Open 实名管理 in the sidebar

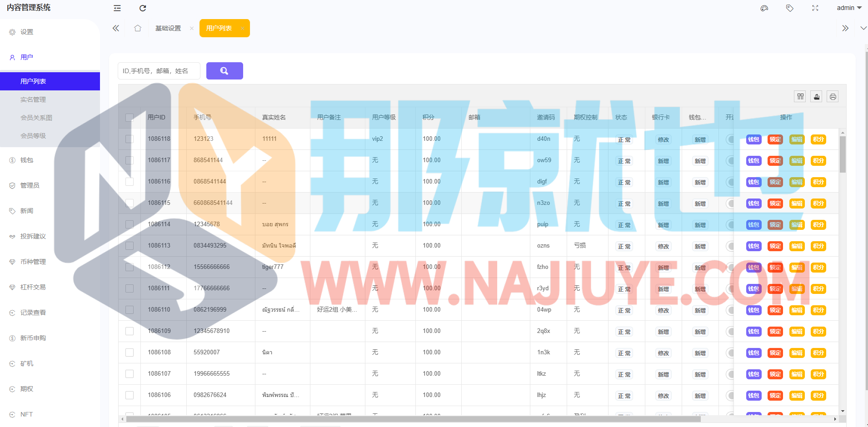click(x=33, y=99)
